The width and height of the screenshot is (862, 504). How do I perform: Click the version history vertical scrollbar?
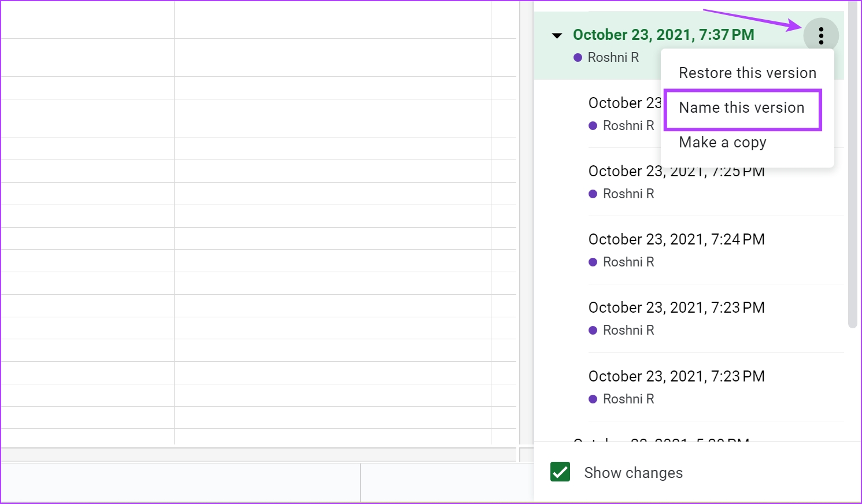click(x=852, y=165)
